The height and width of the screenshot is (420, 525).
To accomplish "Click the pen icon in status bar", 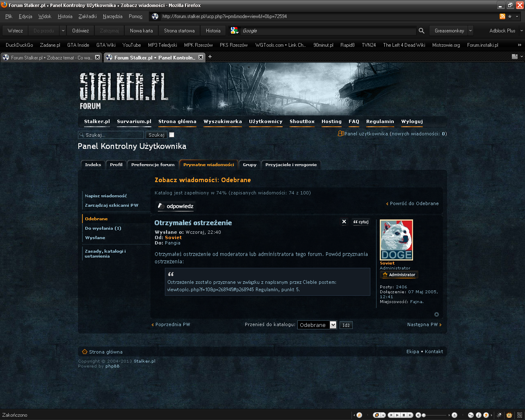I will point(499,415).
